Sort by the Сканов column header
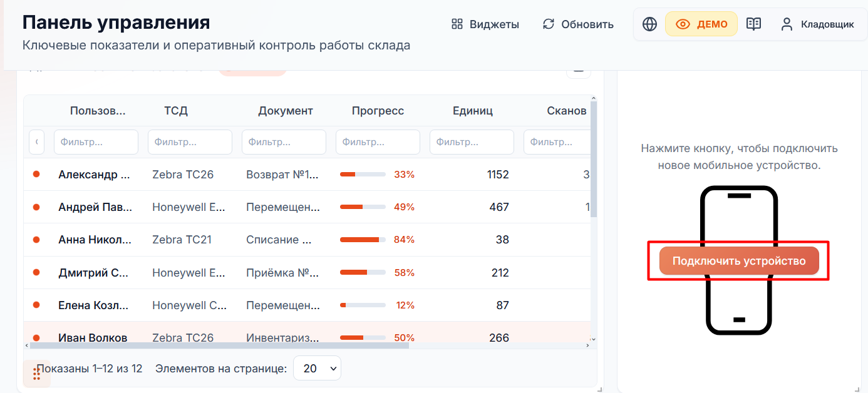Image resolution: width=868 pixels, height=393 pixels. (567, 111)
